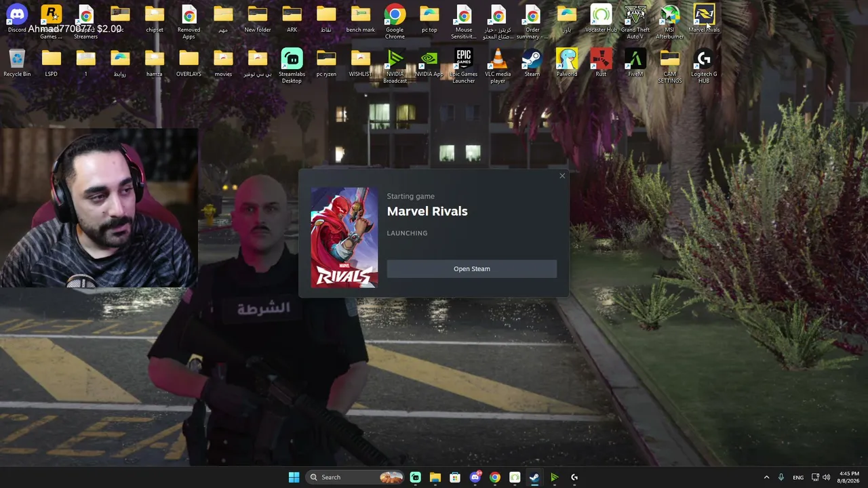Change the ENG input language

(x=798, y=477)
